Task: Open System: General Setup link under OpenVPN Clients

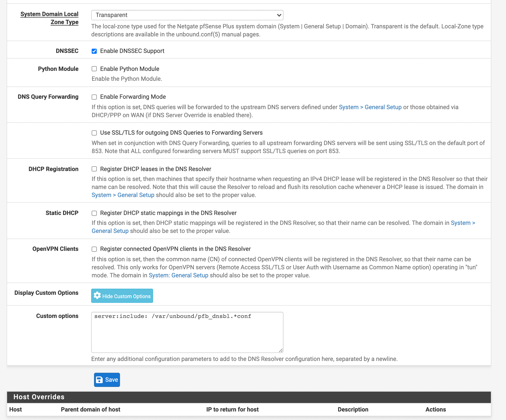Action: [x=178, y=275]
